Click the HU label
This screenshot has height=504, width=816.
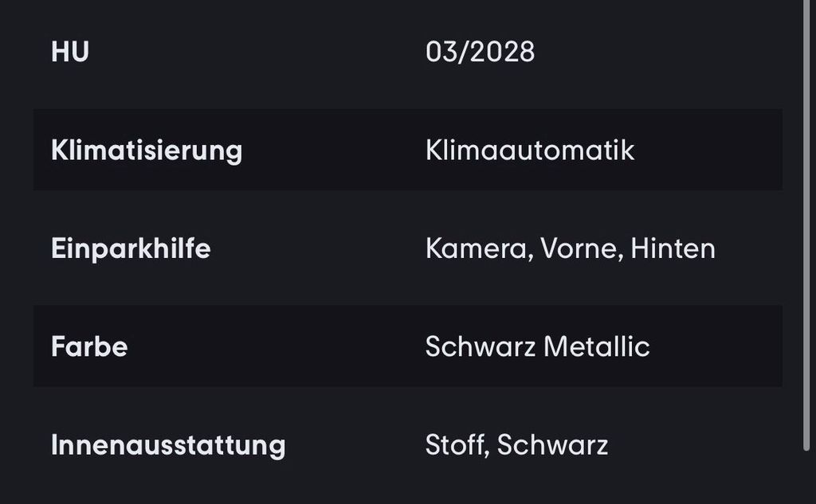[70, 53]
